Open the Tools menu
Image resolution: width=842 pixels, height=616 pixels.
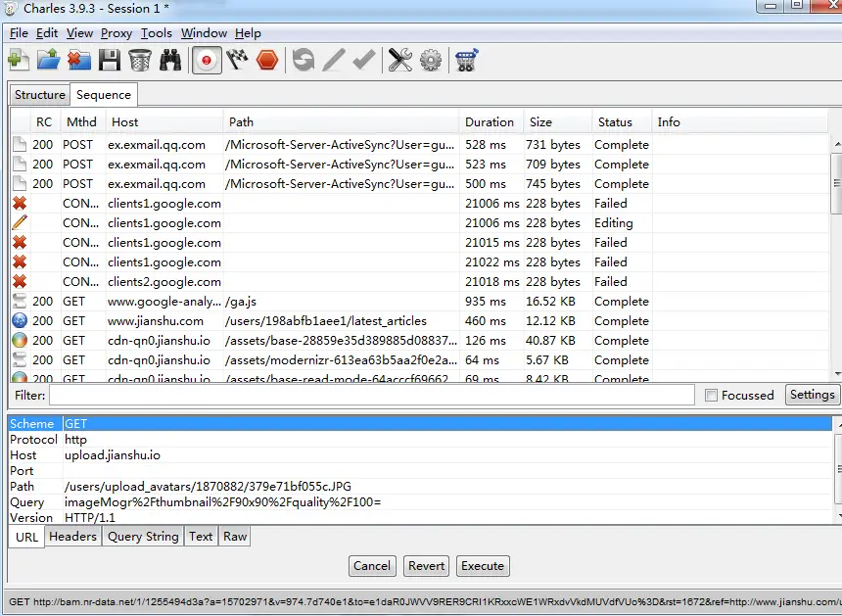pos(157,33)
